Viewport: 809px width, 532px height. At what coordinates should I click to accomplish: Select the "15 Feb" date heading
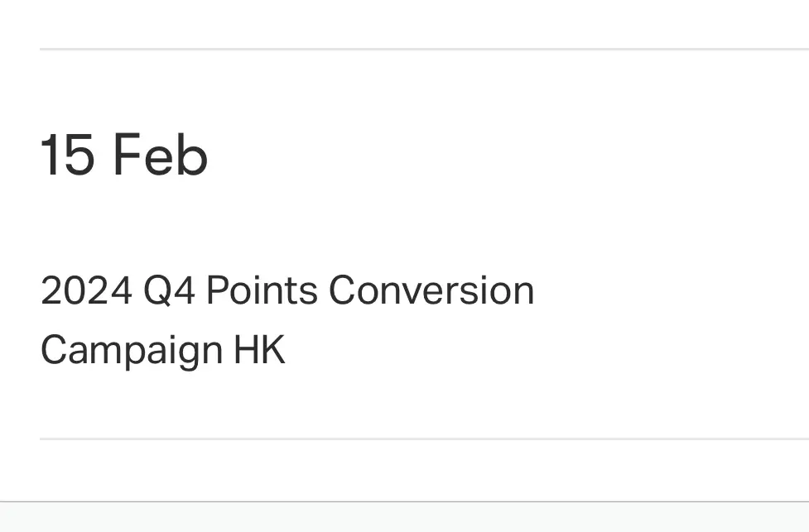point(124,155)
